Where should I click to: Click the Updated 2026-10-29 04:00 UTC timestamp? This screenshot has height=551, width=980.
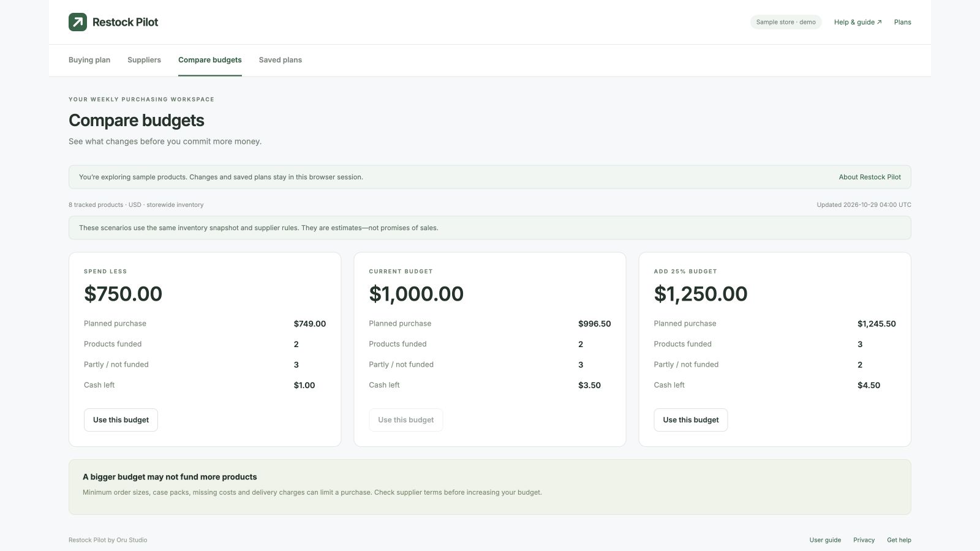[864, 205]
